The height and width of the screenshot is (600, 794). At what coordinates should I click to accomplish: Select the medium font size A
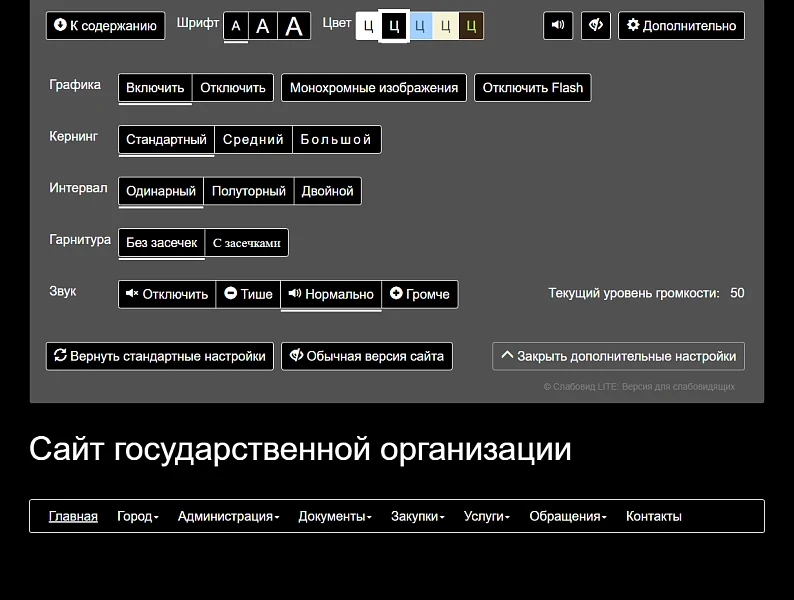262,26
